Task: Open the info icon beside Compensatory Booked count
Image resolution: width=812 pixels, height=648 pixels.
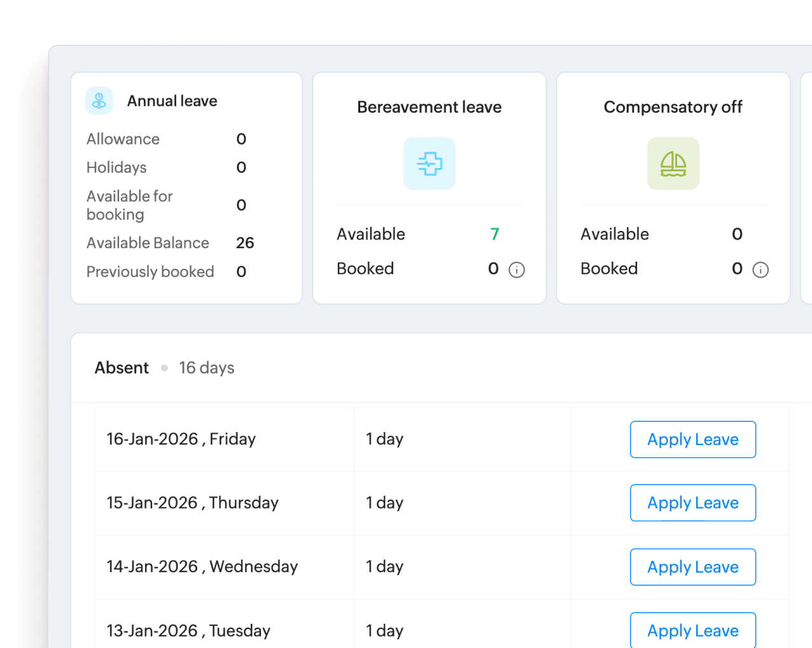Action: pyautogui.click(x=761, y=270)
